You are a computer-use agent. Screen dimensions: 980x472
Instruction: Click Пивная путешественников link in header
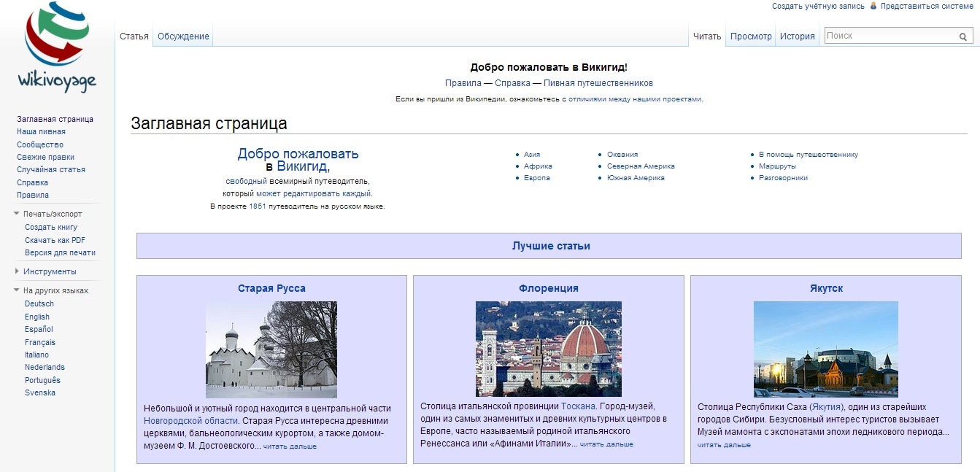[598, 83]
